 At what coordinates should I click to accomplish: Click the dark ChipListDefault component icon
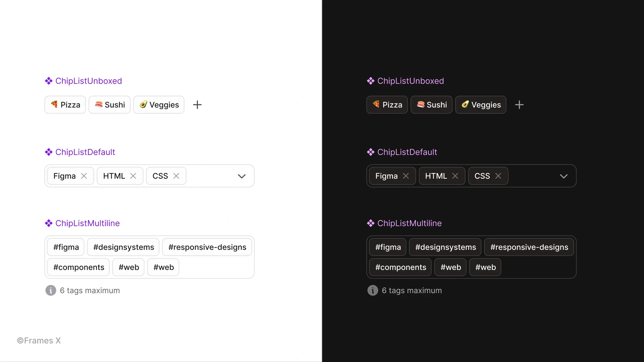pos(371,152)
